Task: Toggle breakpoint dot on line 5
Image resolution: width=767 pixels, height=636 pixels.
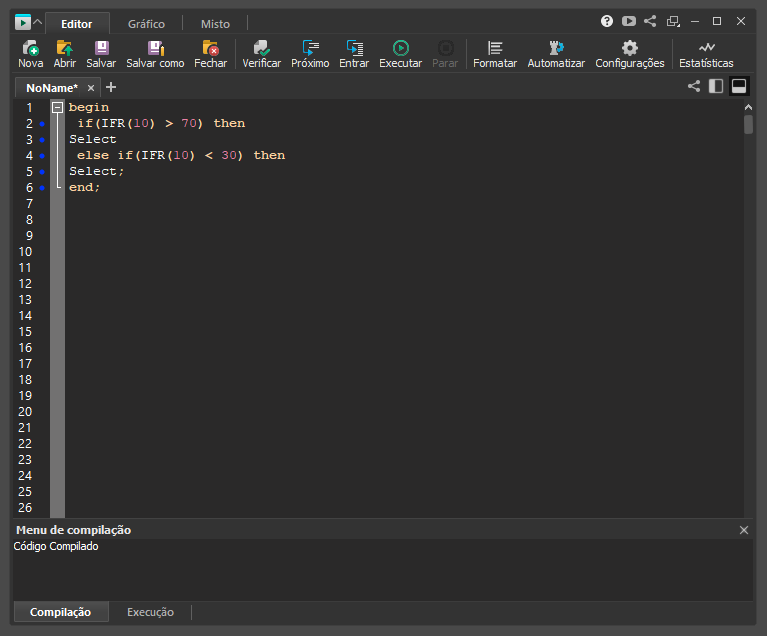Action: pyautogui.click(x=42, y=172)
